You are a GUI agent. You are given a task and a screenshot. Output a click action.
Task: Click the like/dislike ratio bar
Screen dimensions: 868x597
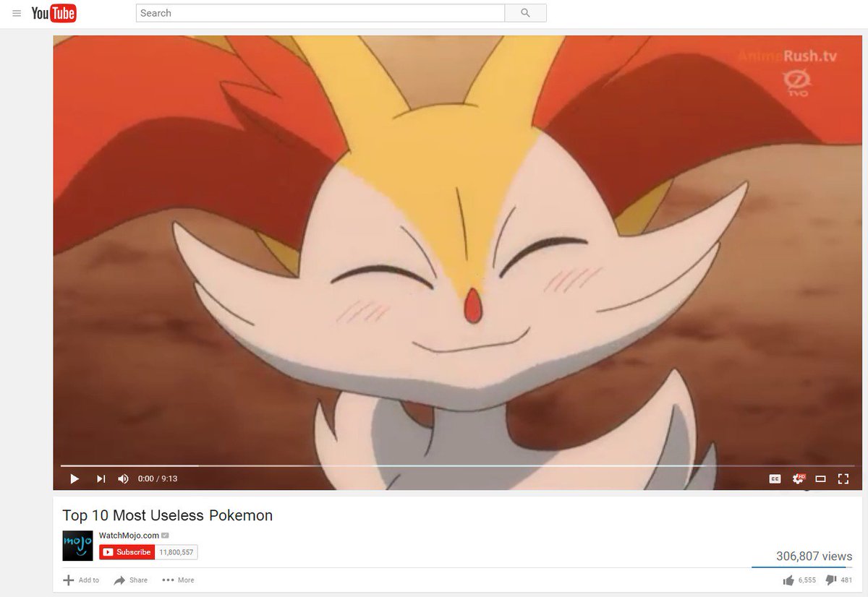[x=802, y=567]
